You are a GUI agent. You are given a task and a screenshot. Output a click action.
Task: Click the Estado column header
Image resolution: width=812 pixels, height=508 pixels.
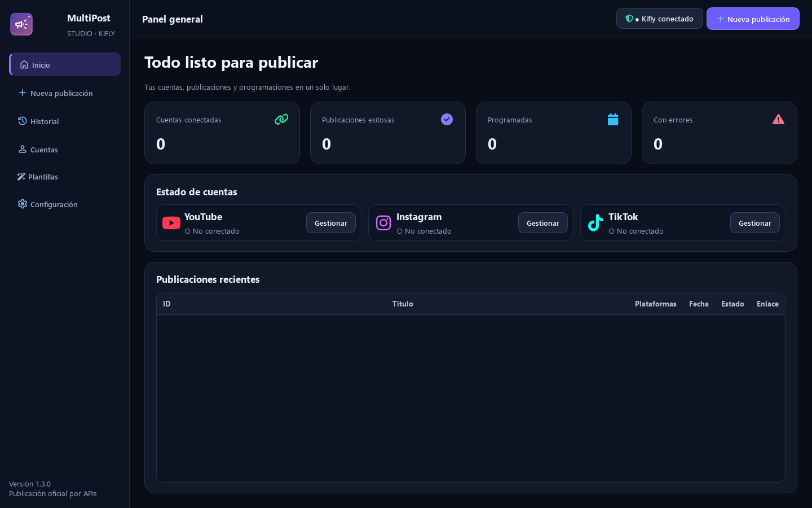[x=732, y=304]
